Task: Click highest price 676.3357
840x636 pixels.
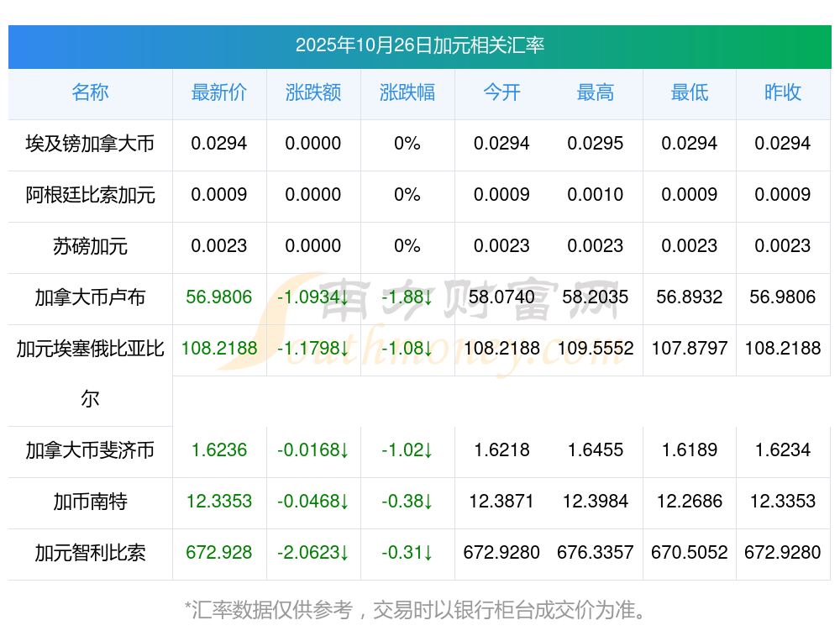Action: point(596,553)
